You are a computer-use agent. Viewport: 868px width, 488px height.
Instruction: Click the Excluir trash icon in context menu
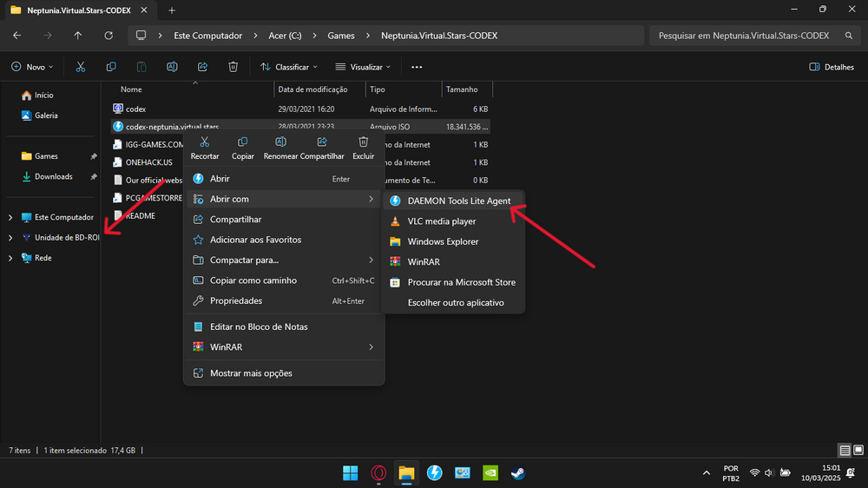point(363,142)
